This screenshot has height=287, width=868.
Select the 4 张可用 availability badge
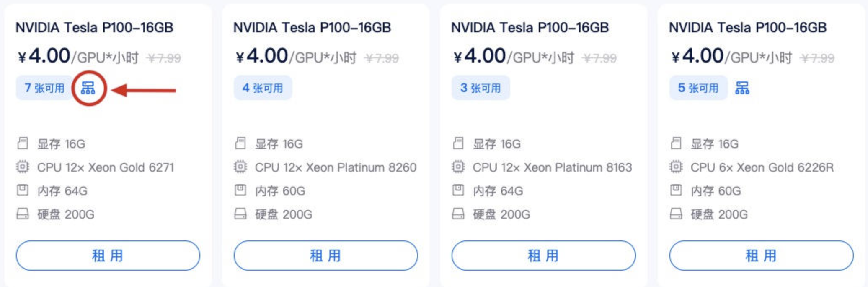point(263,88)
